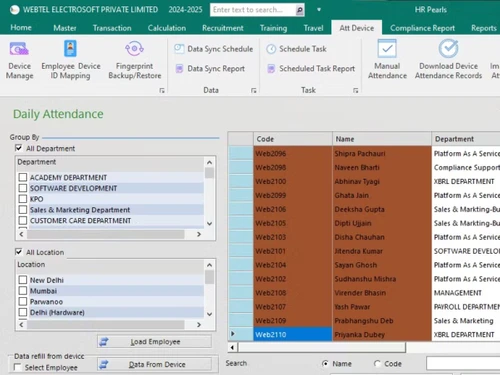This screenshot has height=375, width=500.
Task: Enable the Select Employee checkbox
Action: tap(17, 367)
